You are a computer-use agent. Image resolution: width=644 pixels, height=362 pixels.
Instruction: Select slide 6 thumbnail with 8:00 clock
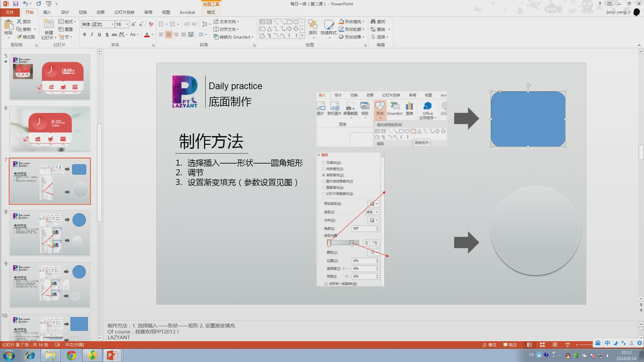click(50, 129)
